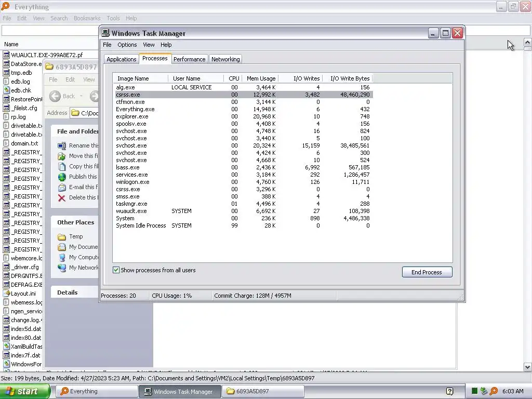The height and width of the screenshot is (399, 532).
Task: Click the End Process button
Action: click(x=427, y=272)
